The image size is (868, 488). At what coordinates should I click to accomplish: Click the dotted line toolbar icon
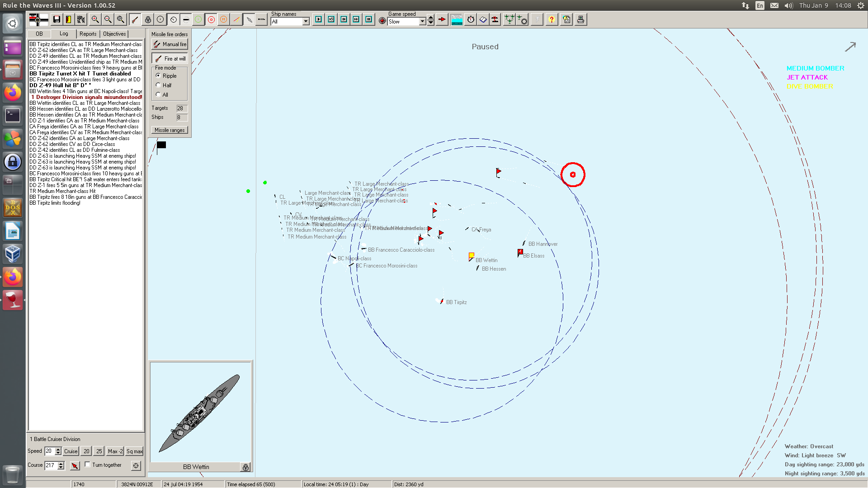pyautogui.click(x=261, y=19)
